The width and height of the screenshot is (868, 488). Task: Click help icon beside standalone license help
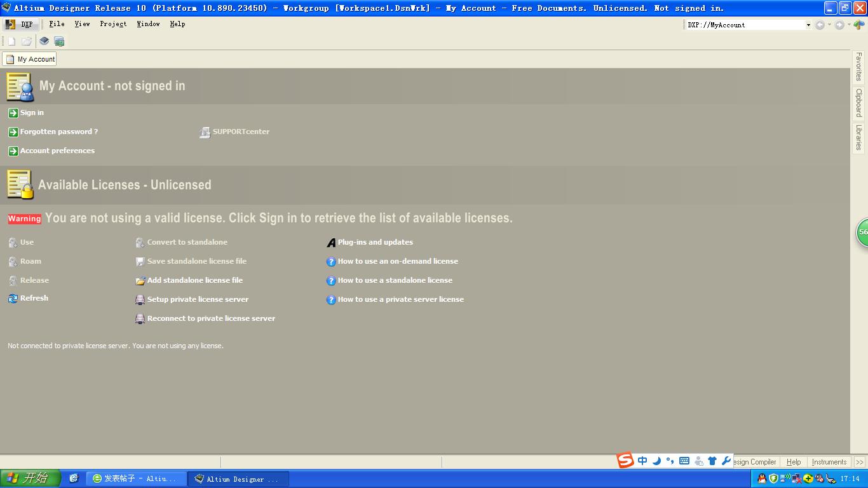[x=331, y=281]
